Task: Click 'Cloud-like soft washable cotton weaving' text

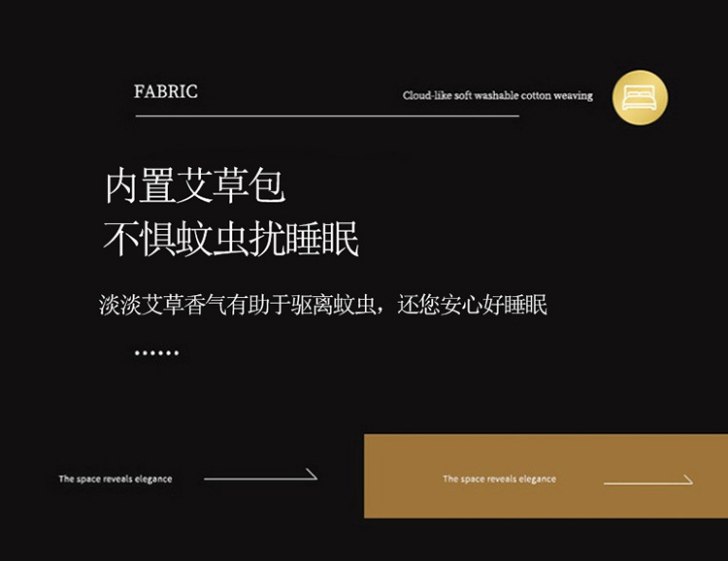Action: (498, 96)
